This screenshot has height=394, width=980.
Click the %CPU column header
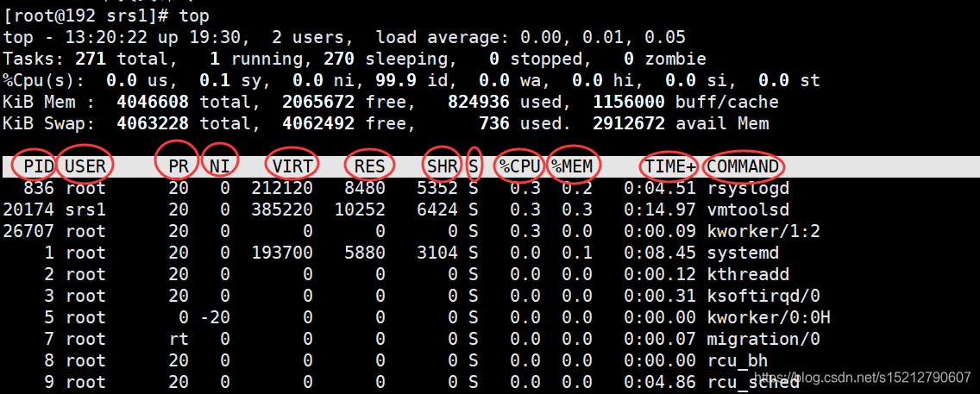(x=519, y=166)
